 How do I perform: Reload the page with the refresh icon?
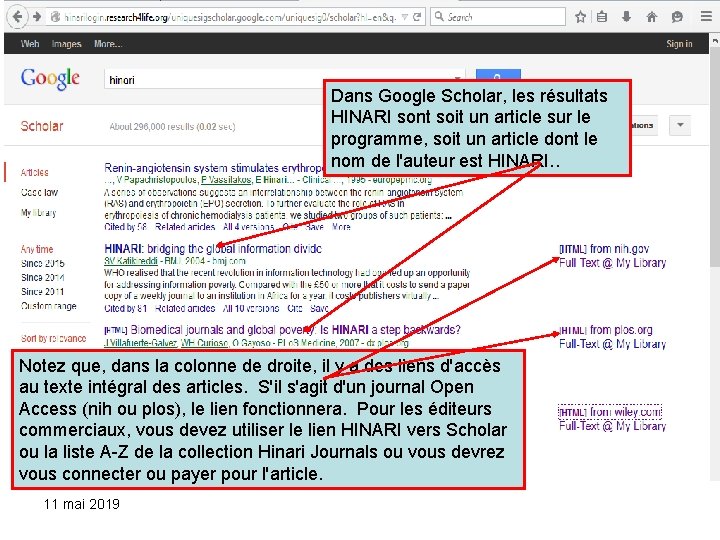pos(417,17)
